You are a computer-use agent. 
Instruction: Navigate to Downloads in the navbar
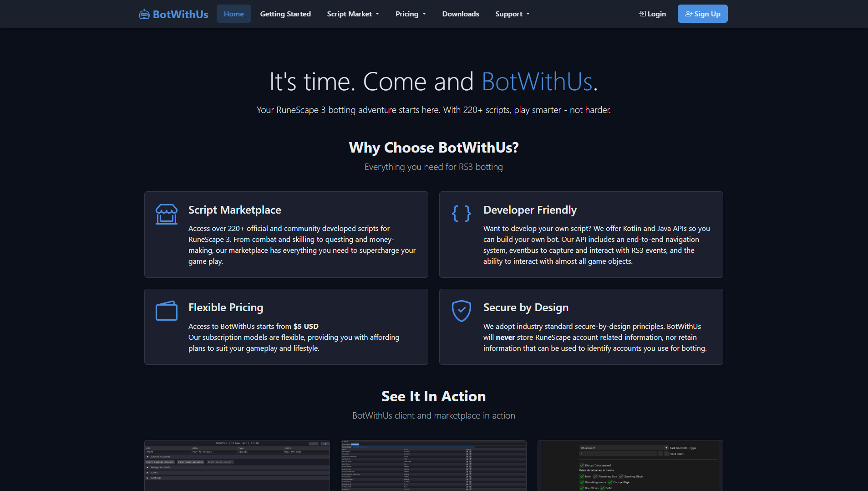(x=461, y=14)
